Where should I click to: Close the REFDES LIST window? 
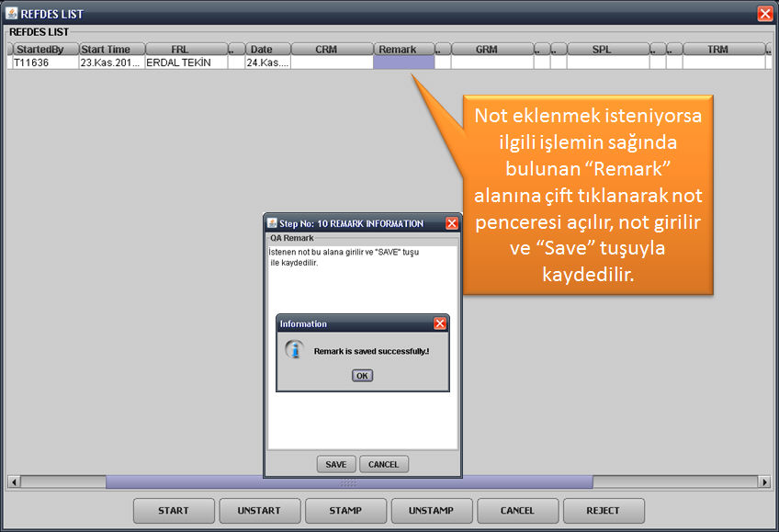pos(765,14)
